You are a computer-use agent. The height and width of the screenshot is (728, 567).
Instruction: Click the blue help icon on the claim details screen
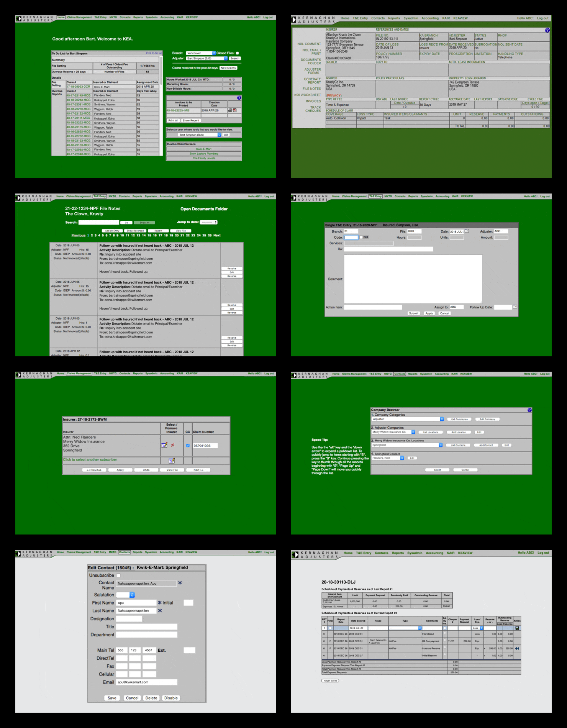pyautogui.click(x=547, y=30)
